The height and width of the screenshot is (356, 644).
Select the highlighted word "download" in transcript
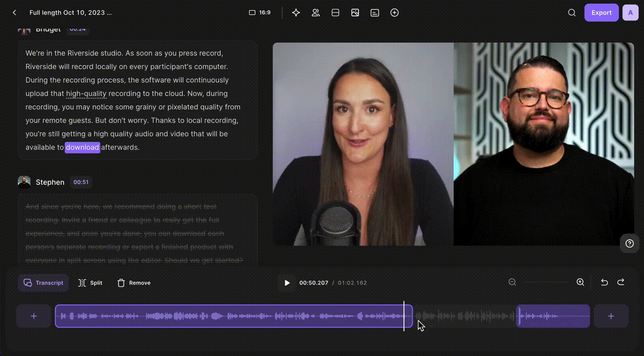[x=82, y=147]
